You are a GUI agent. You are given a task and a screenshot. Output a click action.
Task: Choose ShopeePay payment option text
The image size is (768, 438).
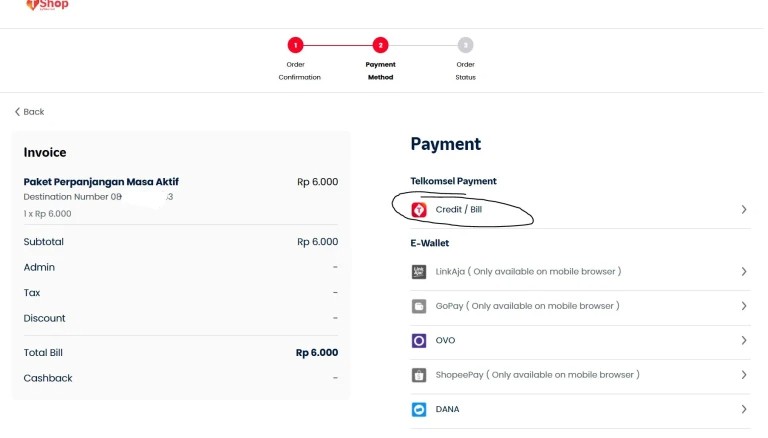pos(538,375)
